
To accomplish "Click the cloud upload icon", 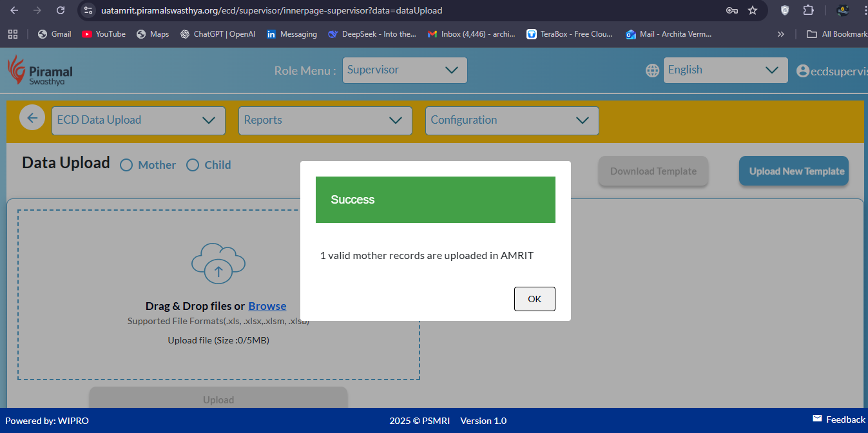I will tap(218, 264).
